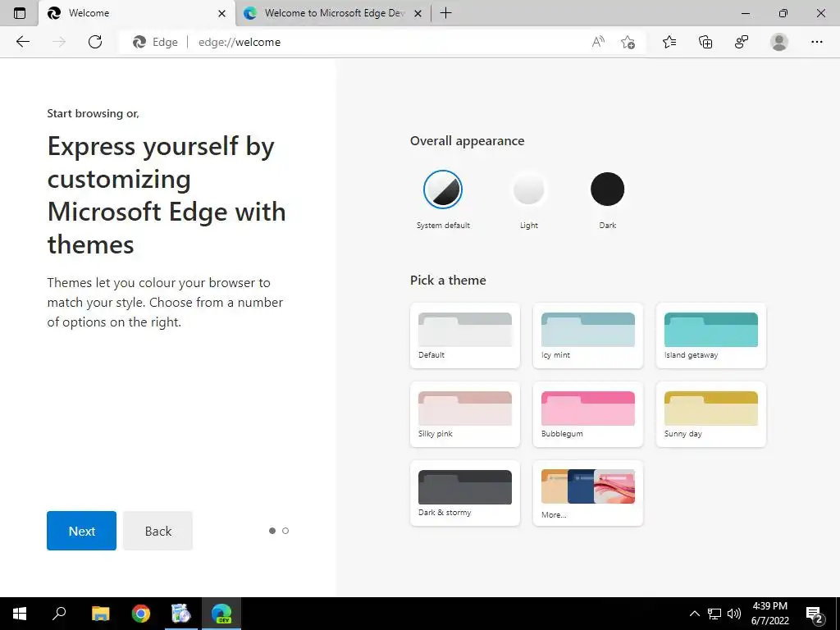Select the first page indicator dot

pos(272,531)
